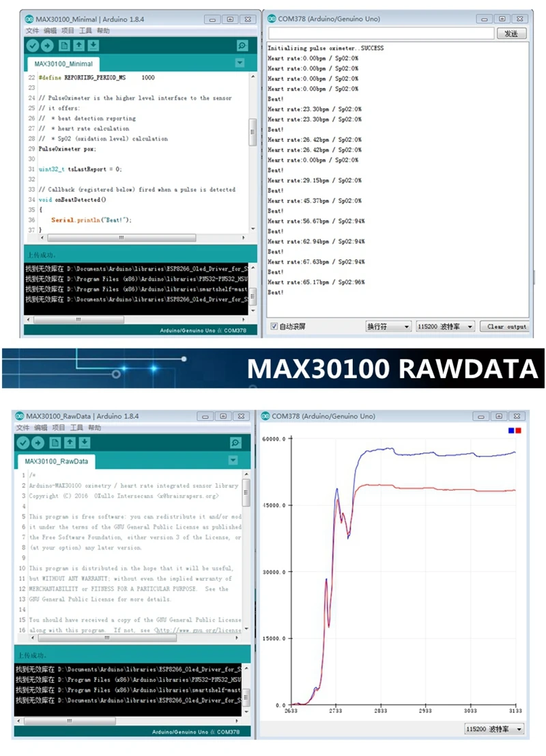This screenshot has width=546, height=756.
Task: Open serial monitor's 115200 波特率 baud dropdown
Action: pos(445,327)
